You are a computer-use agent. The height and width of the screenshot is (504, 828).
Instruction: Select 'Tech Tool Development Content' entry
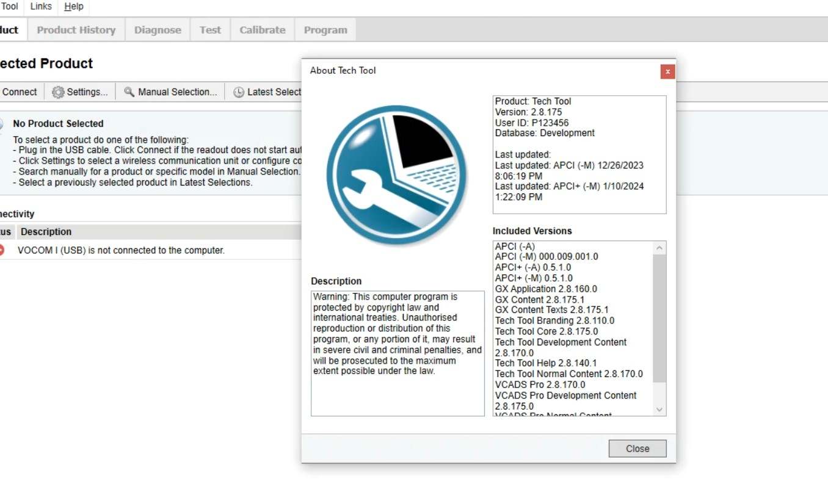561,347
